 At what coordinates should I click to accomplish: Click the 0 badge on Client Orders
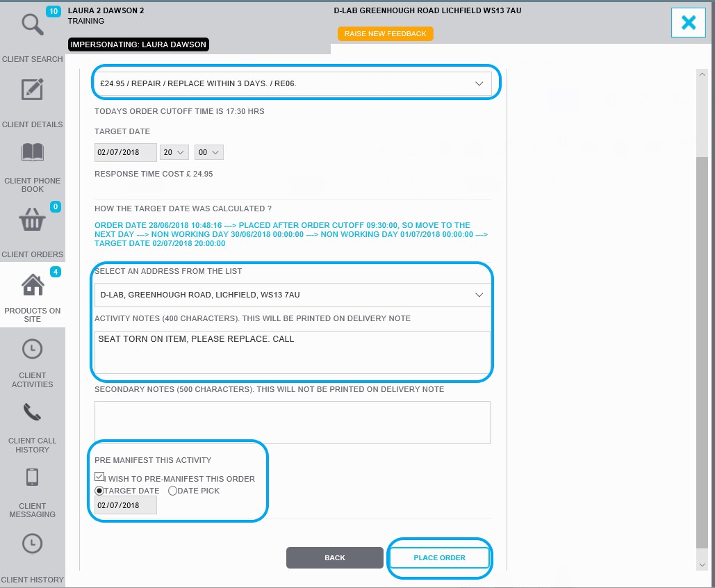click(x=55, y=206)
